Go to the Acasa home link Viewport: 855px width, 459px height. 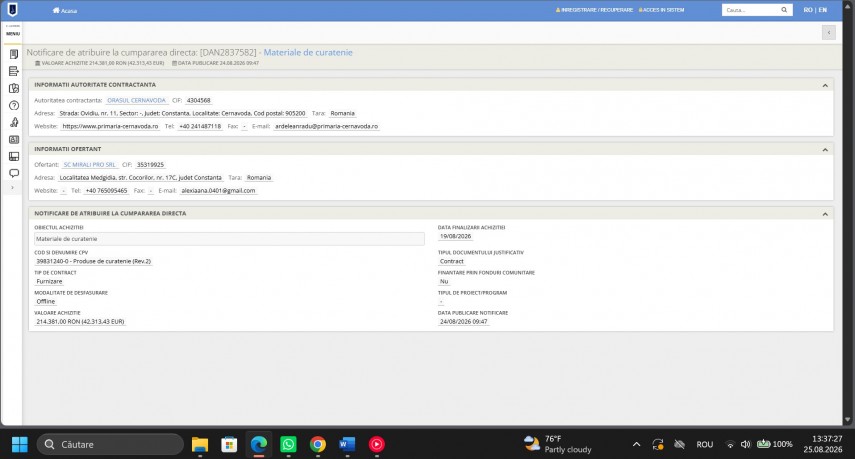coord(65,10)
